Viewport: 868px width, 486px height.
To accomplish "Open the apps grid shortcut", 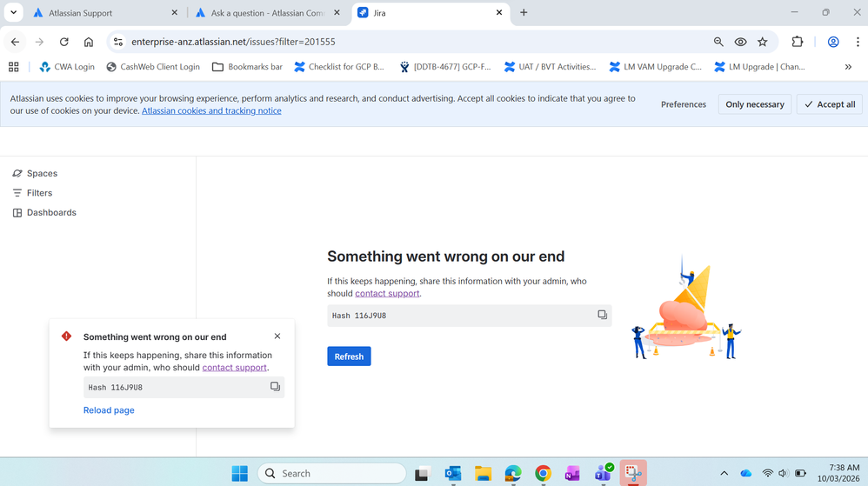I will 14,67.
